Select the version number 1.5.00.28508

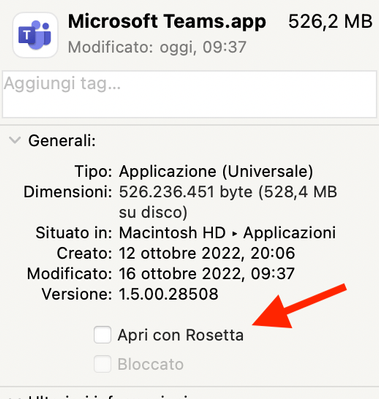[x=169, y=294]
